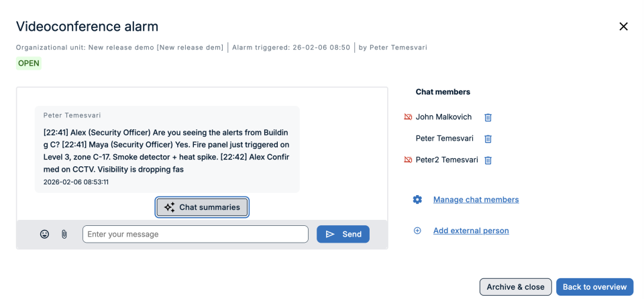Select John Malkovich in chat members
This screenshot has height=299, width=644.
(443, 117)
